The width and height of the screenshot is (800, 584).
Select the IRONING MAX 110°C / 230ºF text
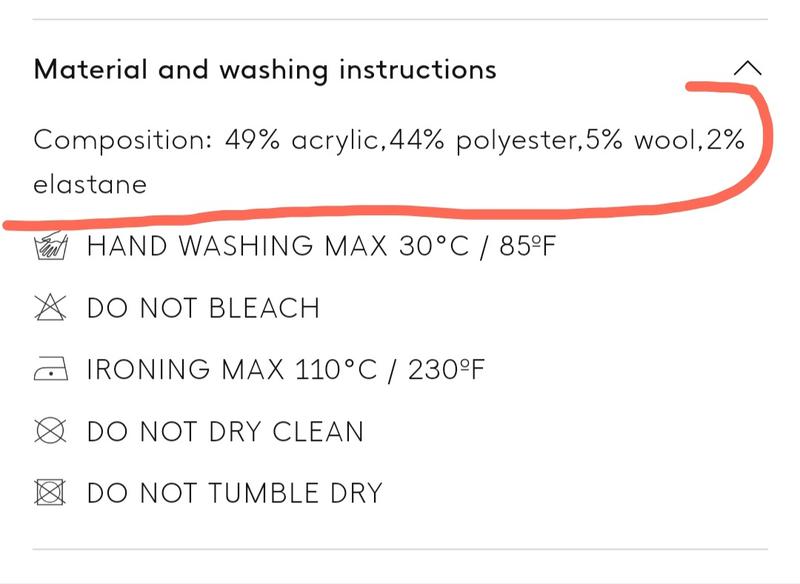coord(286,370)
